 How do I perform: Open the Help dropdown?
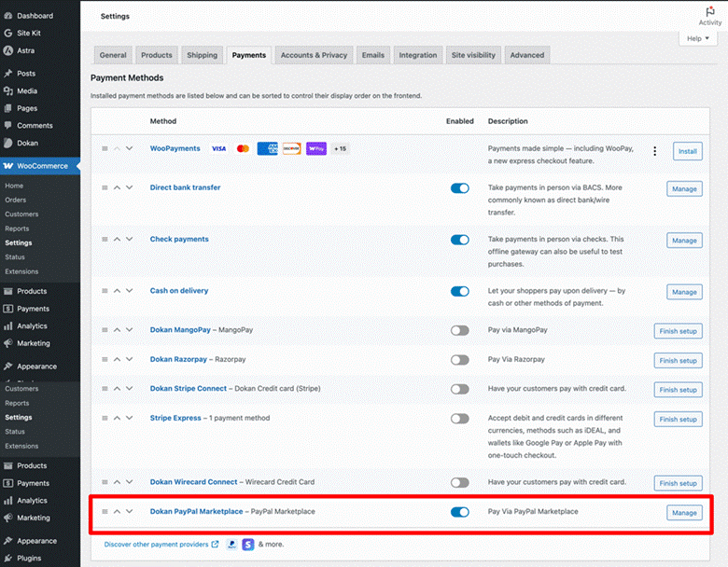[x=696, y=39]
